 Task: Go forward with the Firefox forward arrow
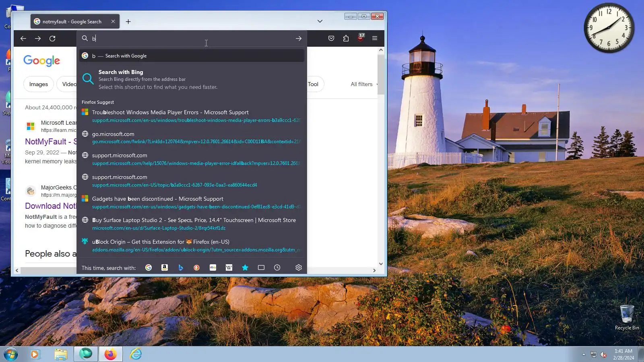tap(38, 39)
